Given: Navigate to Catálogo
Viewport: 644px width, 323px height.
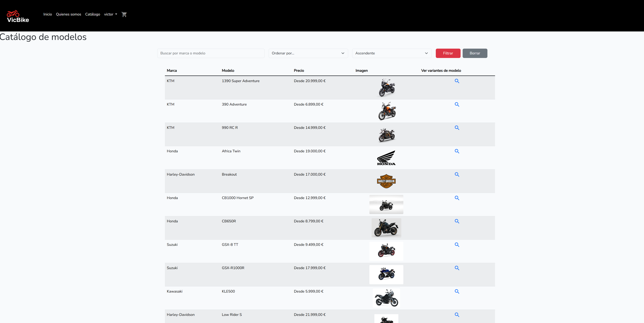Looking at the screenshot, I should tap(93, 14).
